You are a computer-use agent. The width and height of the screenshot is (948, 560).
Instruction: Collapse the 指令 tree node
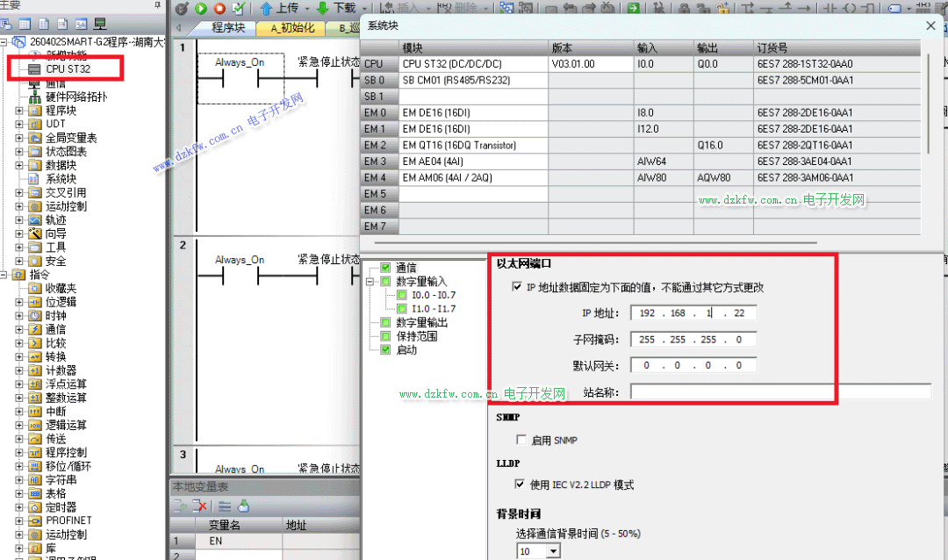pos(4,275)
